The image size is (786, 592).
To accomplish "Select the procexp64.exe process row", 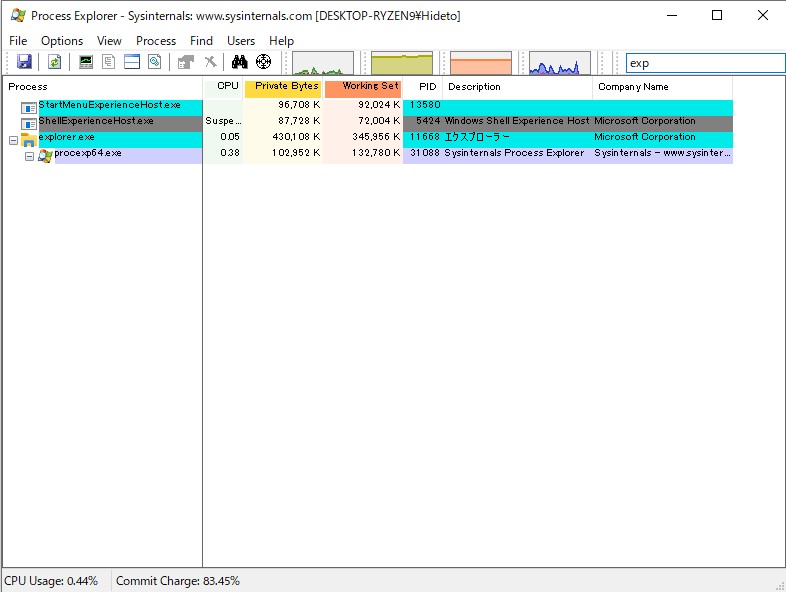I will pos(367,155).
